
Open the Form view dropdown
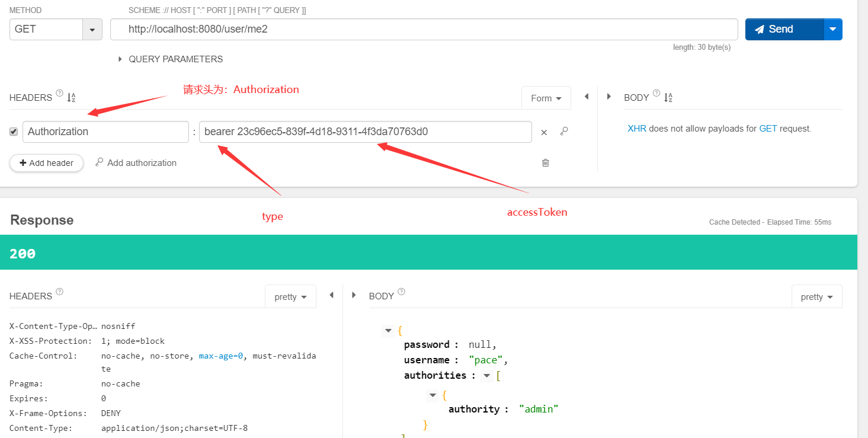546,98
